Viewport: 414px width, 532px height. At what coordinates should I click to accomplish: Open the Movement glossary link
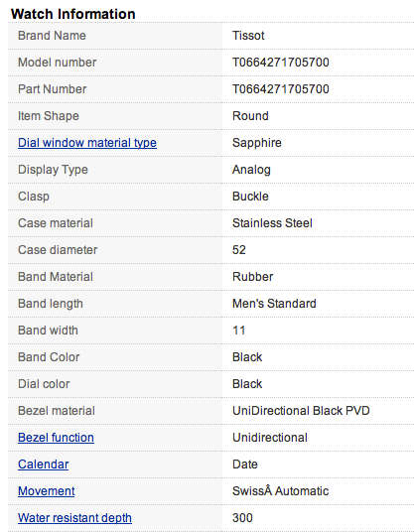47,491
